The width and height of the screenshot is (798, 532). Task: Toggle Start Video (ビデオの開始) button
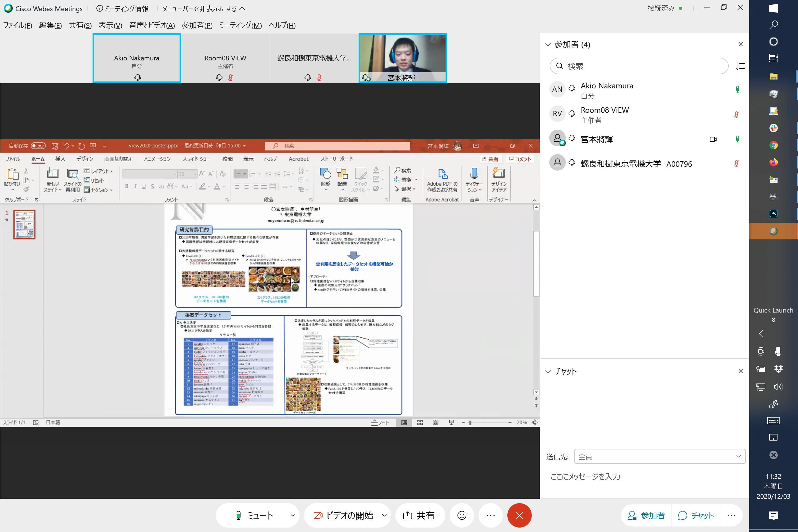[343, 515]
